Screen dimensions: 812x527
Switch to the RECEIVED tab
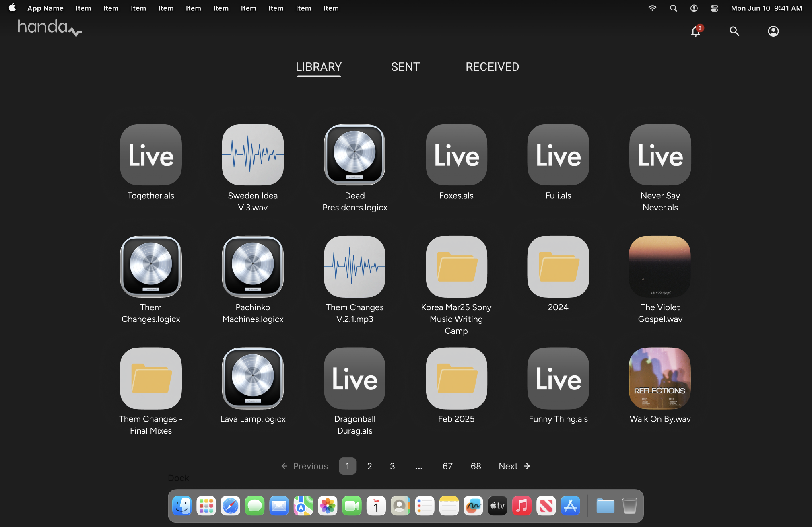click(492, 67)
